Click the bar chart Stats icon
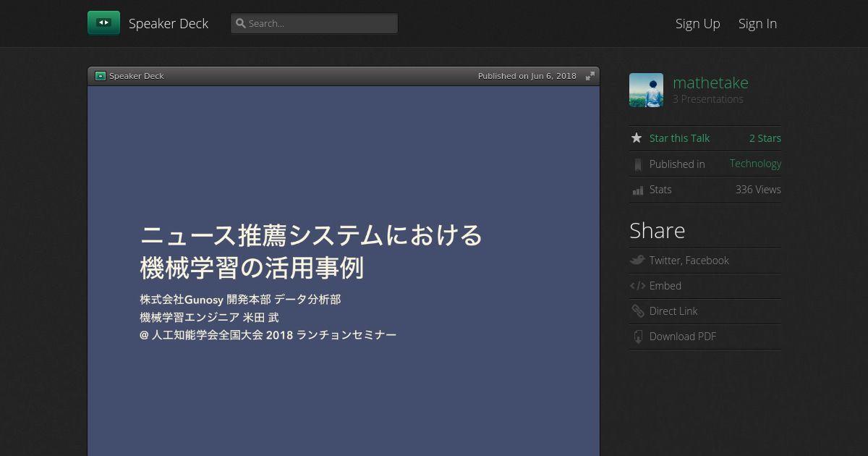 coord(637,190)
